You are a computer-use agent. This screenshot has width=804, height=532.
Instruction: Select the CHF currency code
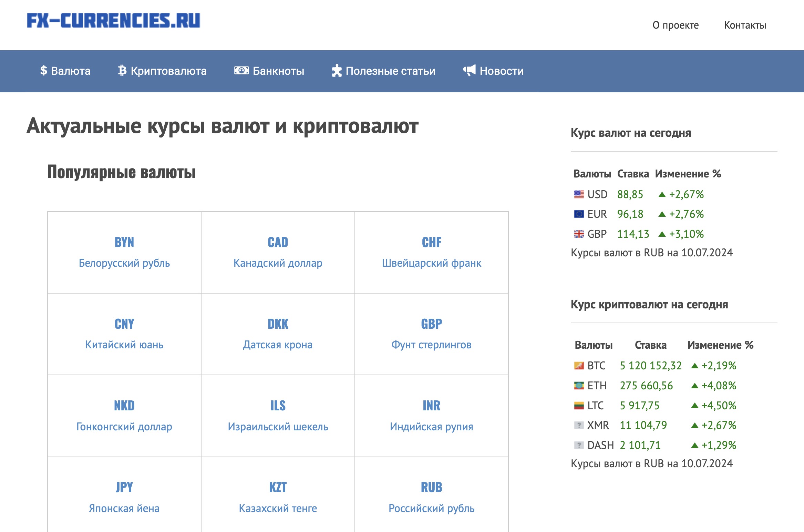pos(432,243)
